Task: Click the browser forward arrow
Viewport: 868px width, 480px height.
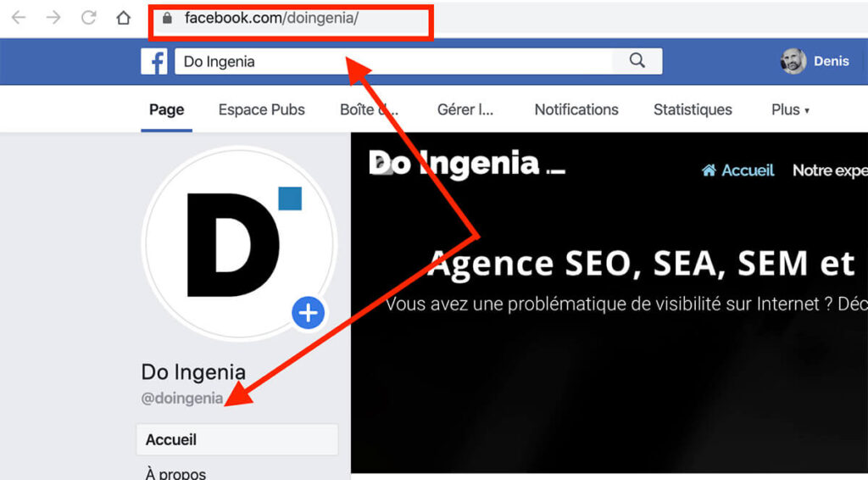Action: click(53, 18)
